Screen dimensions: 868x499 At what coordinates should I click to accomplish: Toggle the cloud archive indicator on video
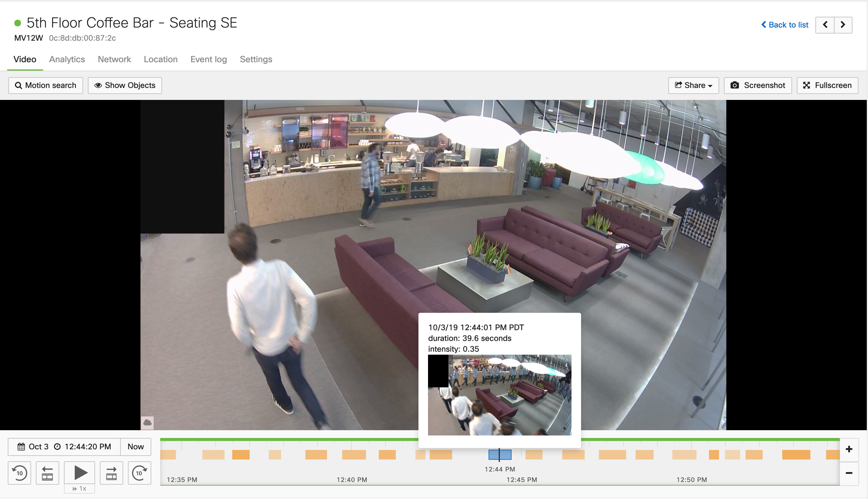coord(147,423)
